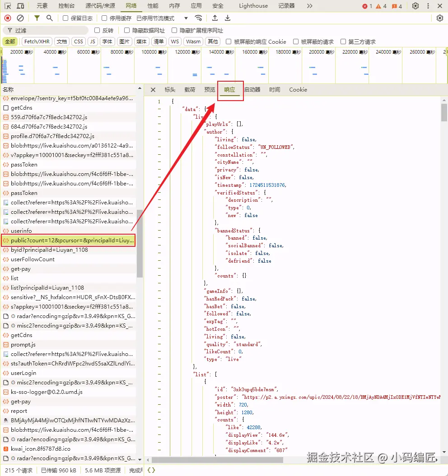Image resolution: width=448 pixels, height=476 pixels.
Task: Check third-party requests checkbox
Action: tap(343, 42)
